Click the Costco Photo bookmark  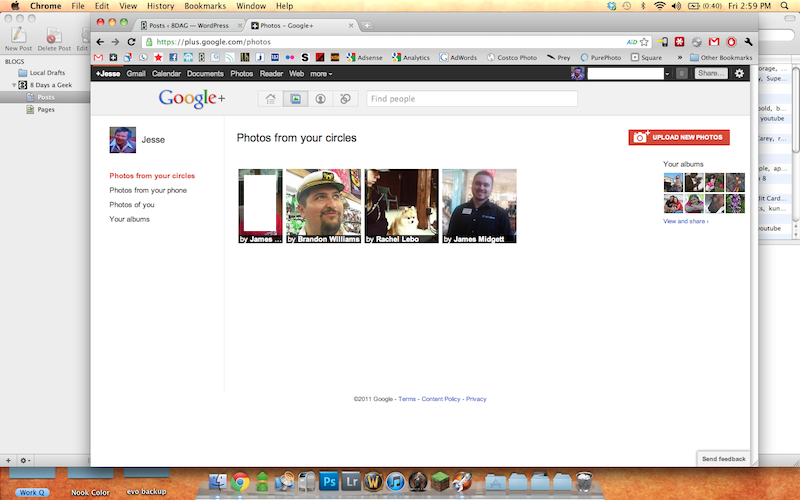point(512,57)
